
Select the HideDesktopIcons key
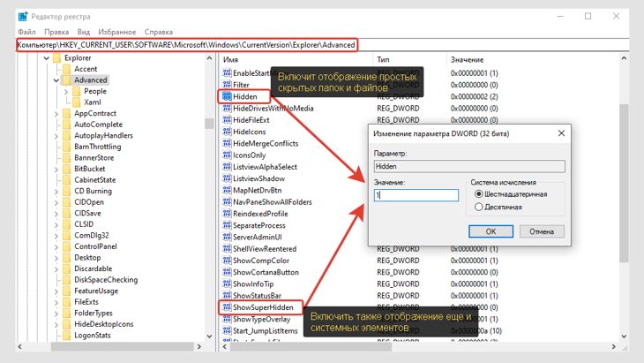click(x=104, y=324)
